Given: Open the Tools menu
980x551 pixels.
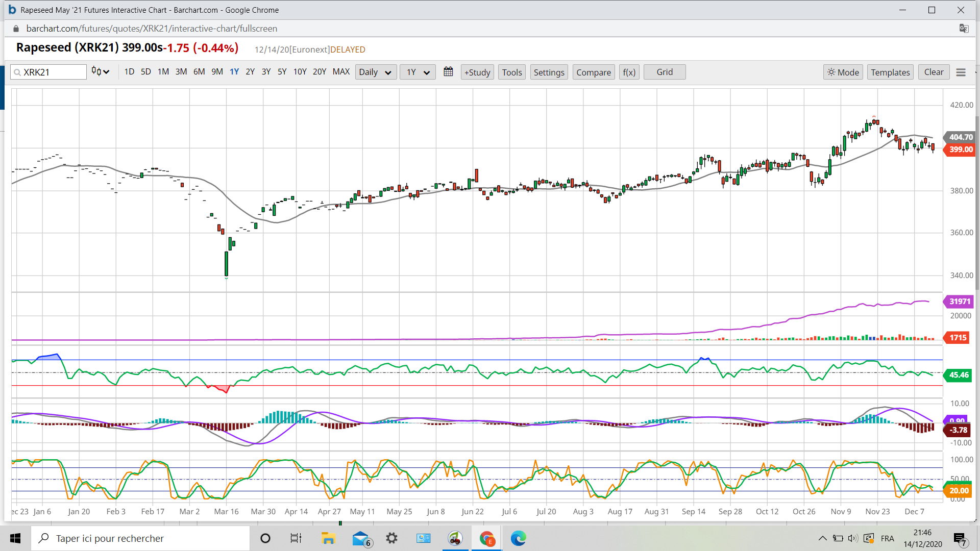Looking at the screenshot, I should [511, 72].
